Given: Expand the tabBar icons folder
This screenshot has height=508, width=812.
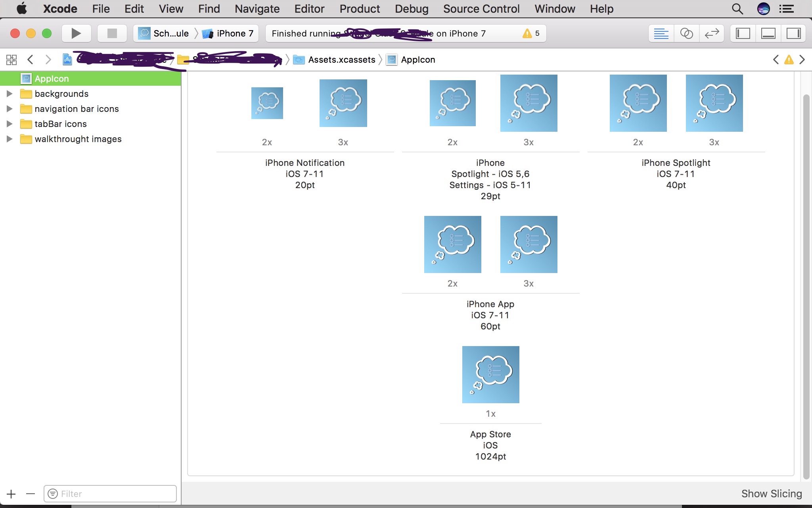Looking at the screenshot, I should [x=10, y=124].
